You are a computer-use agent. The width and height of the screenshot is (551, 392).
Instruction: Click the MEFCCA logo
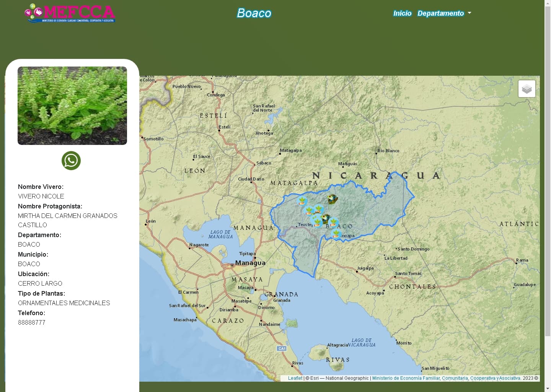70,13
